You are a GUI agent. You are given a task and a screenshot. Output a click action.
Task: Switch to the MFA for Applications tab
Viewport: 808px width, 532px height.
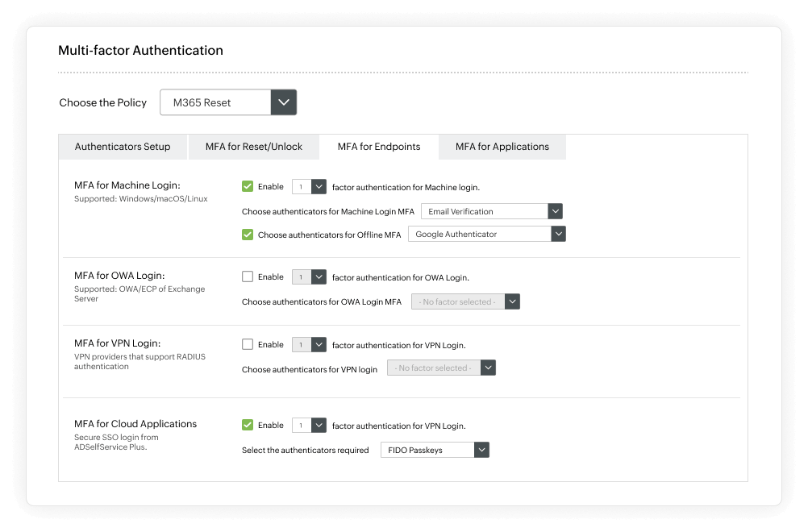[x=502, y=147]
